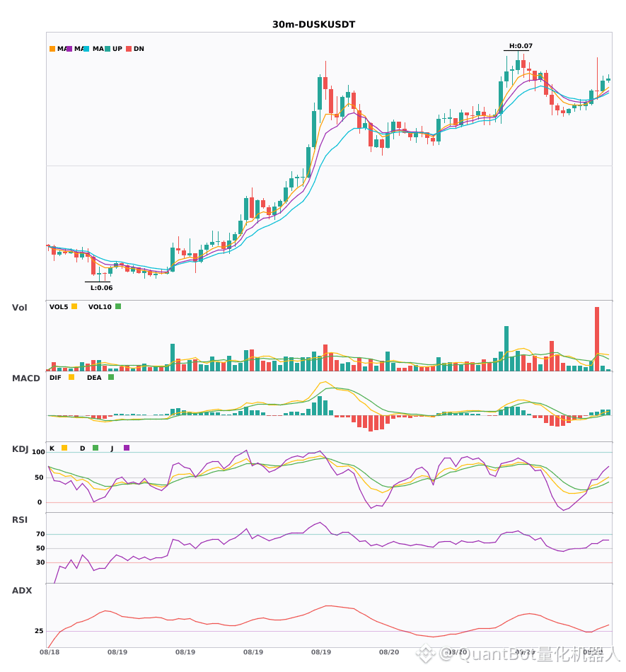The width and height of the screenshot is (626, 672).
Task: Click the chart title 30m-DUSKUSDT
Action: (313, 25)
